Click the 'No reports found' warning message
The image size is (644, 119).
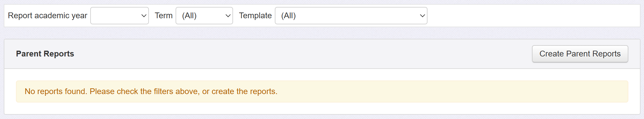[56, 91]
